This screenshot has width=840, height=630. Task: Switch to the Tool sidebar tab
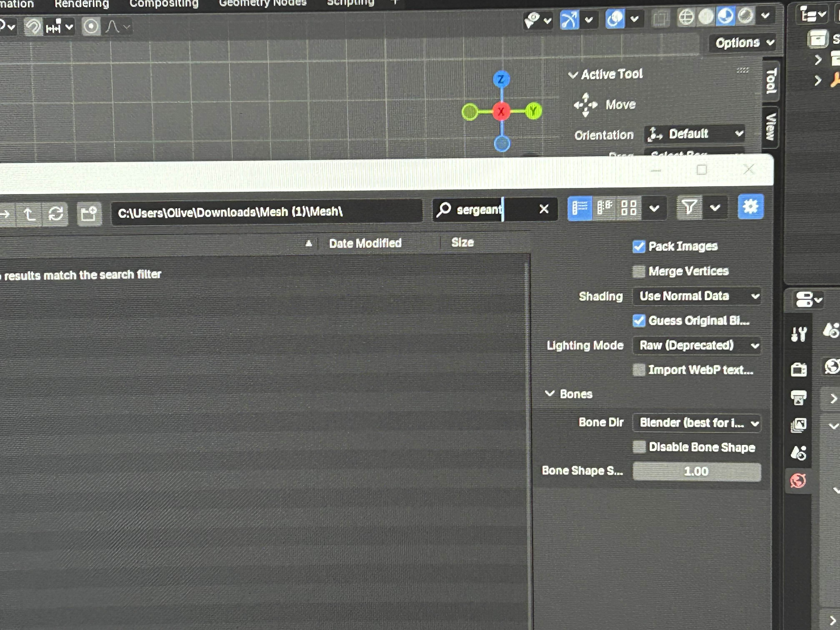pos(771,81)
